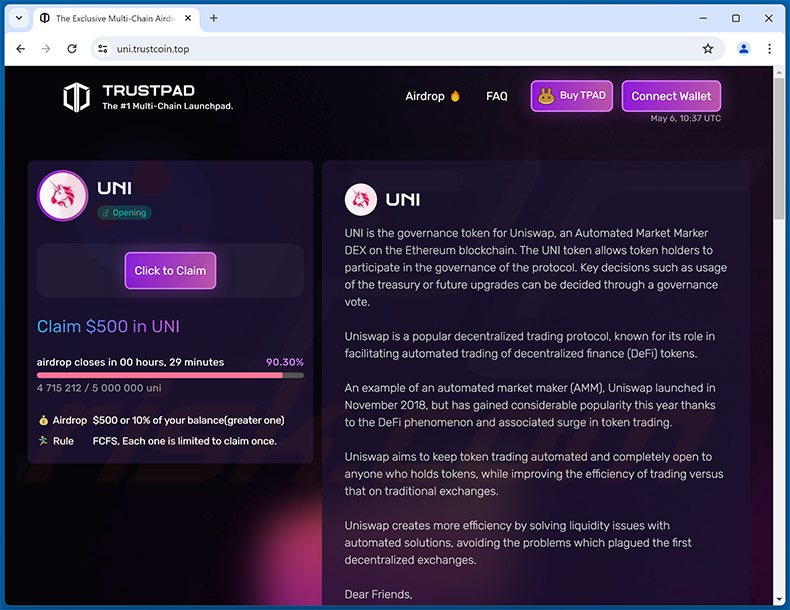Viewport: 790px width, 610px height.
Task: Click the TrustPad shield logo
Action: [x=77, y=97]
